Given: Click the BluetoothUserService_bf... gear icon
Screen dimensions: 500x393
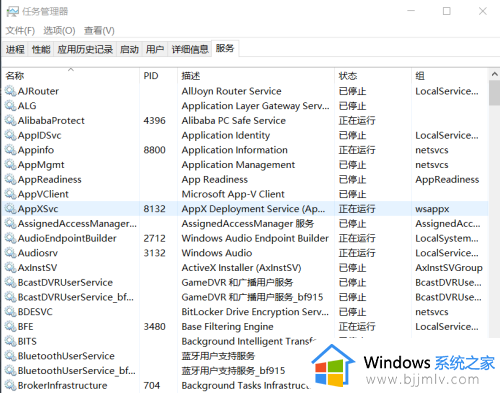Looking at the screenshot, I should point(10,371).
